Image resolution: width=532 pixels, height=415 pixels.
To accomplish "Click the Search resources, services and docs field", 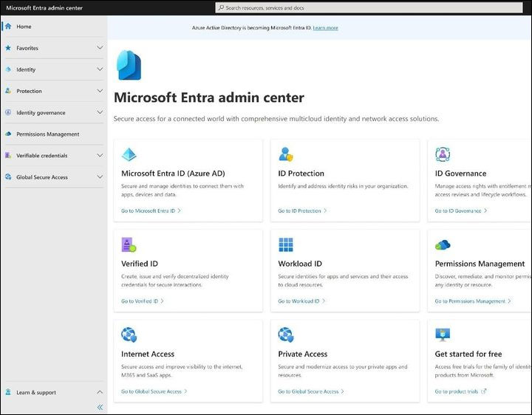I will click(x=369, y=7).
